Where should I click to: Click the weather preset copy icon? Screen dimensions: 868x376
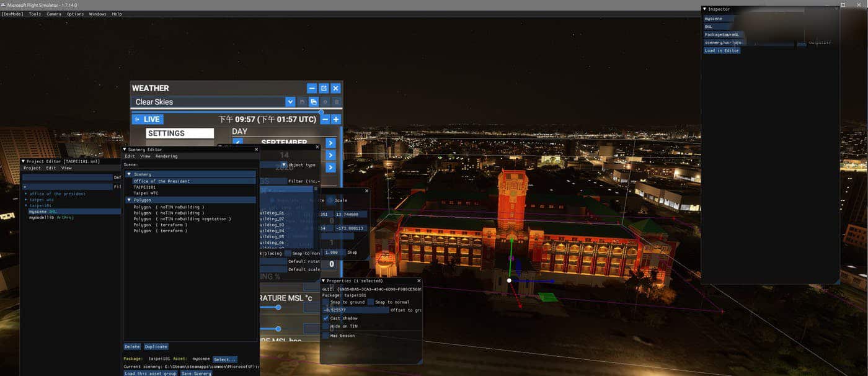[314, 102]
